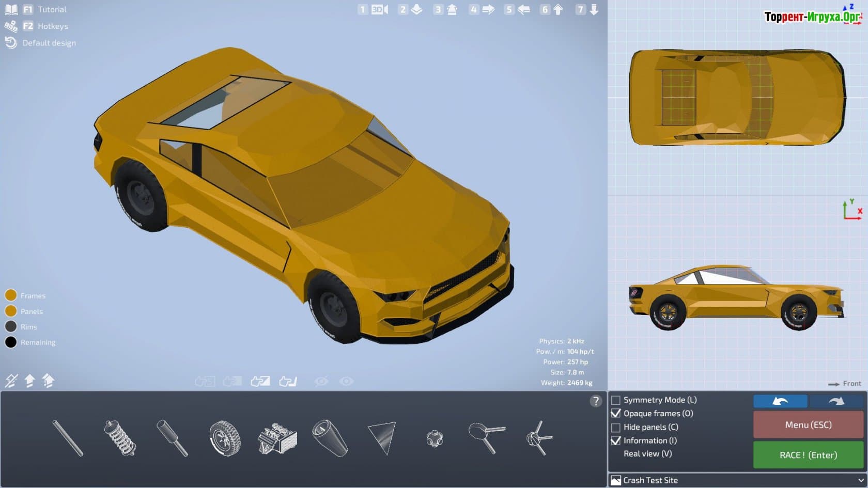Image resolution: width=868 pixels, height=488 pixels.
Task: Enable Symmetry Mode checkbox
Action: tap(616, 400)
